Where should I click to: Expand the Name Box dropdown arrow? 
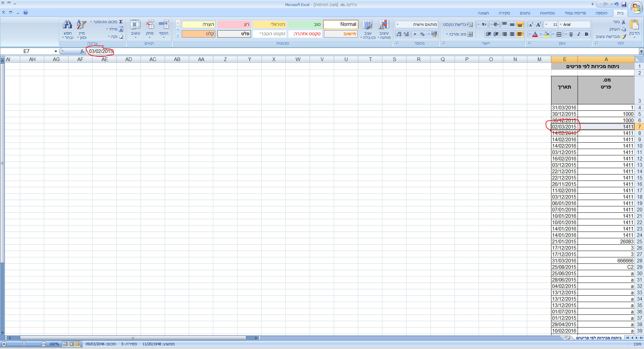[56, 51]
